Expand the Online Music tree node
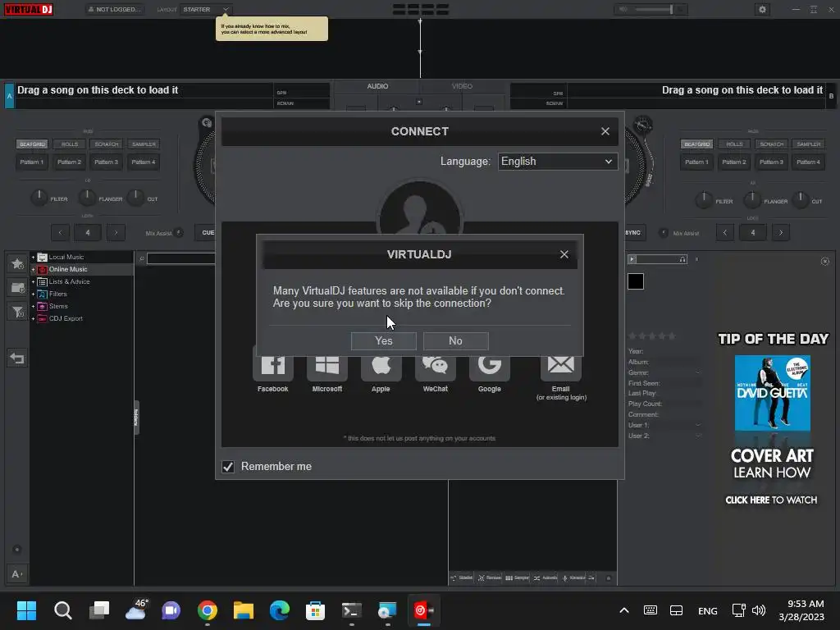The image size is (840, 630). pyautogui.click(x=33, y=269)
